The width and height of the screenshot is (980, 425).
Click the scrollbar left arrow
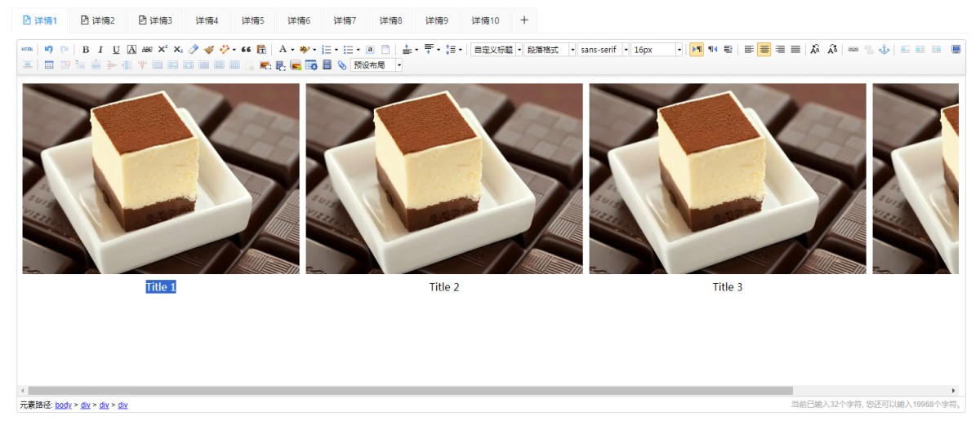click(x=22, y=391)
